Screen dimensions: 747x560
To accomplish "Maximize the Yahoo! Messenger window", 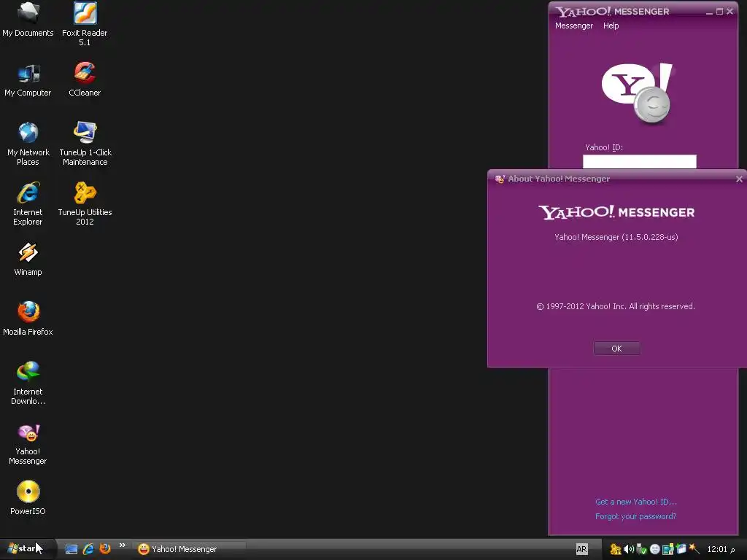I will 719,12.
